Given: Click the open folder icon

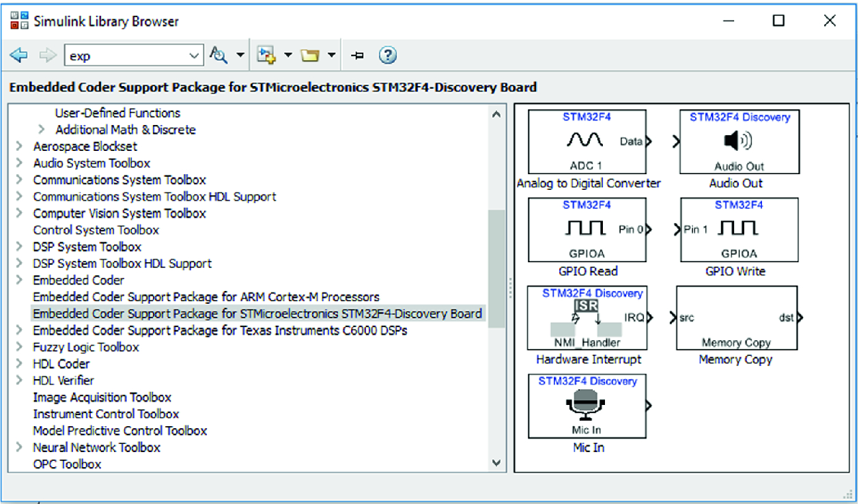Looking at the screenshot, I should (311, 56).
